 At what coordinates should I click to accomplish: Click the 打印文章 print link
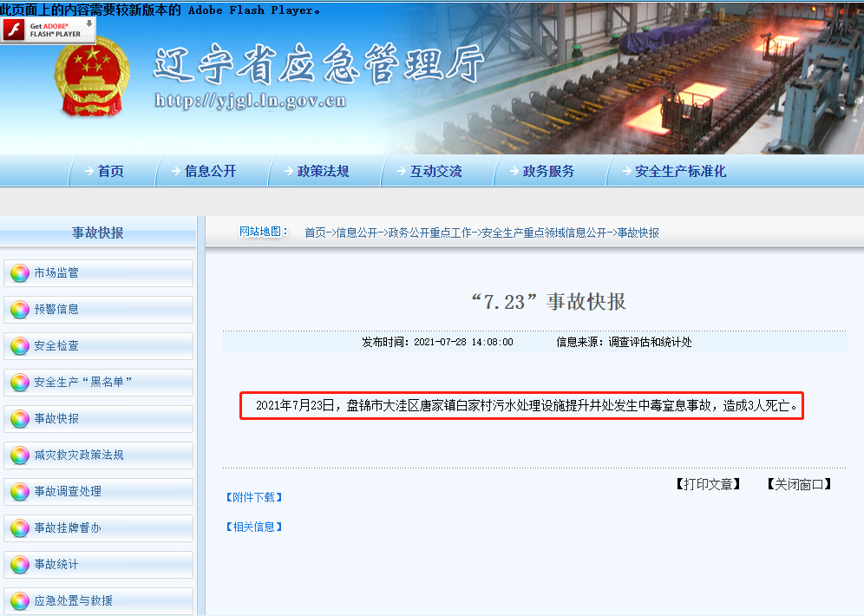click(708, 484)
